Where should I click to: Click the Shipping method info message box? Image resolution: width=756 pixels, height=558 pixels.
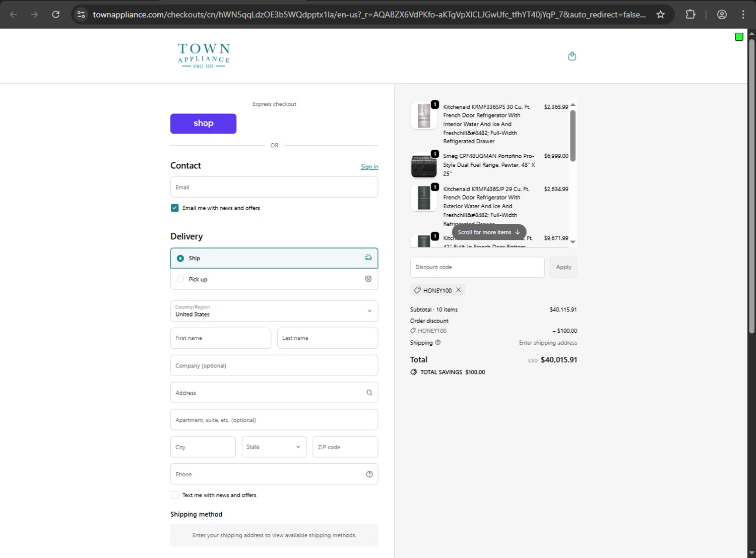tap(274, 535)
